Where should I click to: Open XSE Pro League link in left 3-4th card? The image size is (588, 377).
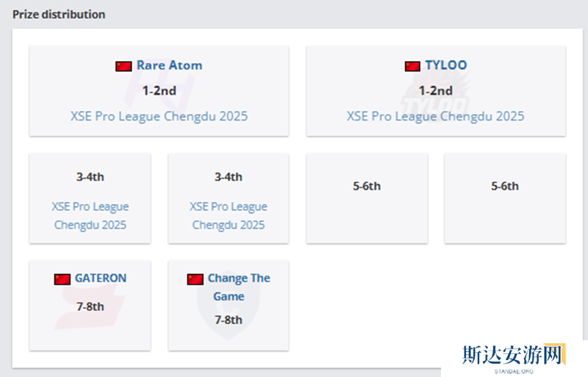coord(90,215)
